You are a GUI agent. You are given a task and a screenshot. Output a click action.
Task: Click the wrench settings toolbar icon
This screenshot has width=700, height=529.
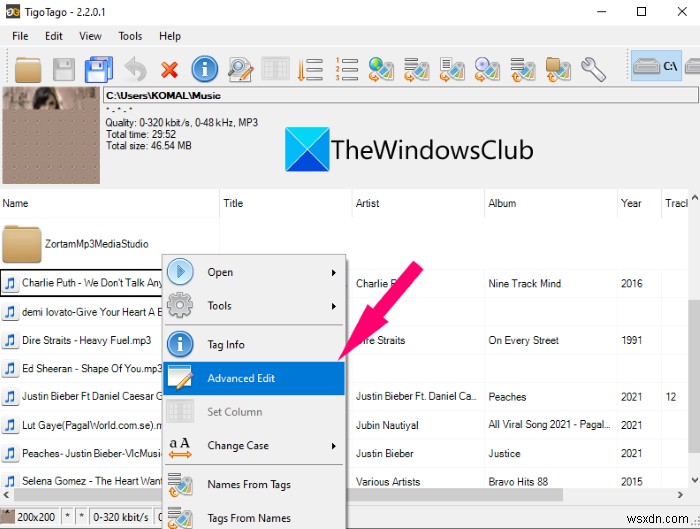click(x=593, y=69)
